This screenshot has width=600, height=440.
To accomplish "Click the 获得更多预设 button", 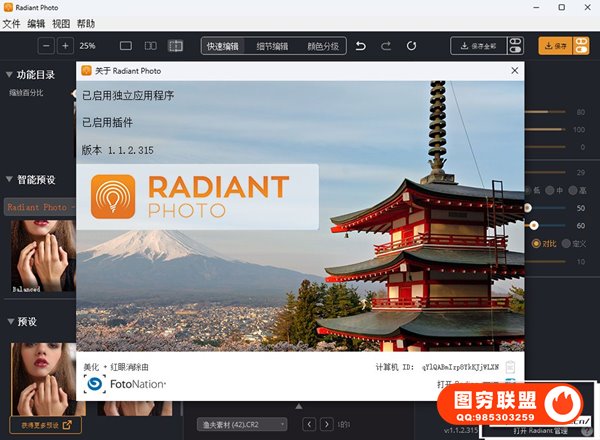I will pyautogui.click(x=41, y=425).
